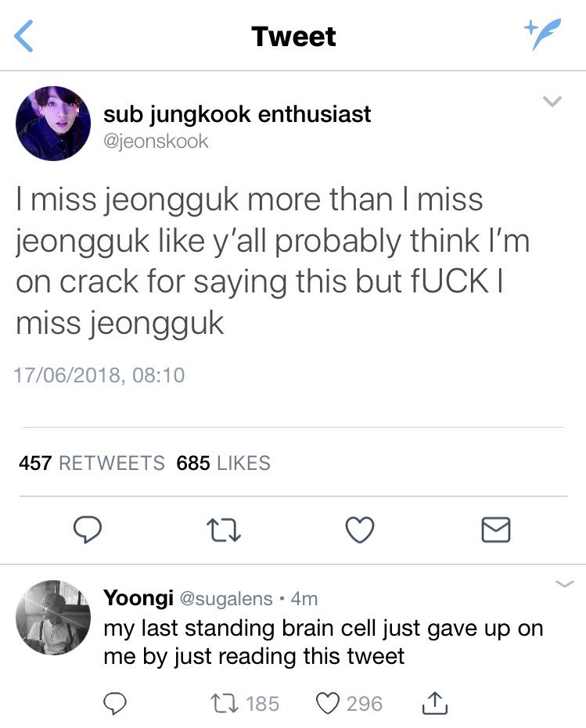The image size is (586, 728).
Task: Open the sub jungkook enthusiast display name
Action: pyautogui.click(x=237, y=114)
